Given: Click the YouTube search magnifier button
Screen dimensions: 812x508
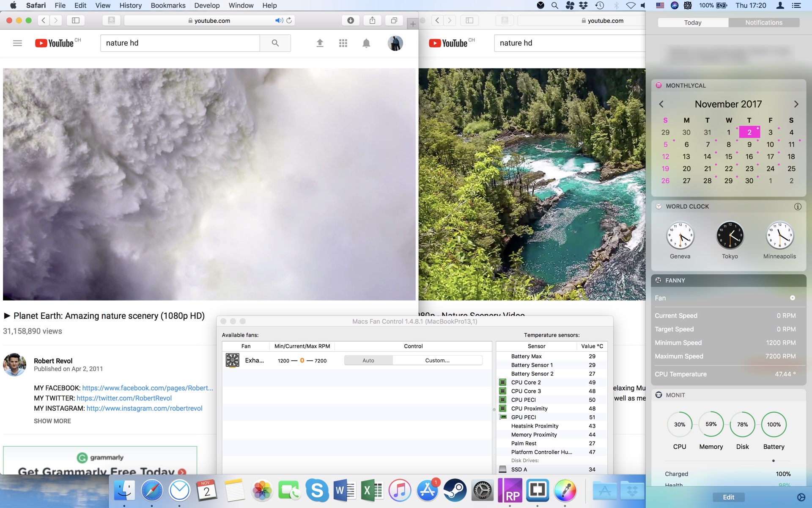Looking at the screenshot, I should [x=275, y=43].
